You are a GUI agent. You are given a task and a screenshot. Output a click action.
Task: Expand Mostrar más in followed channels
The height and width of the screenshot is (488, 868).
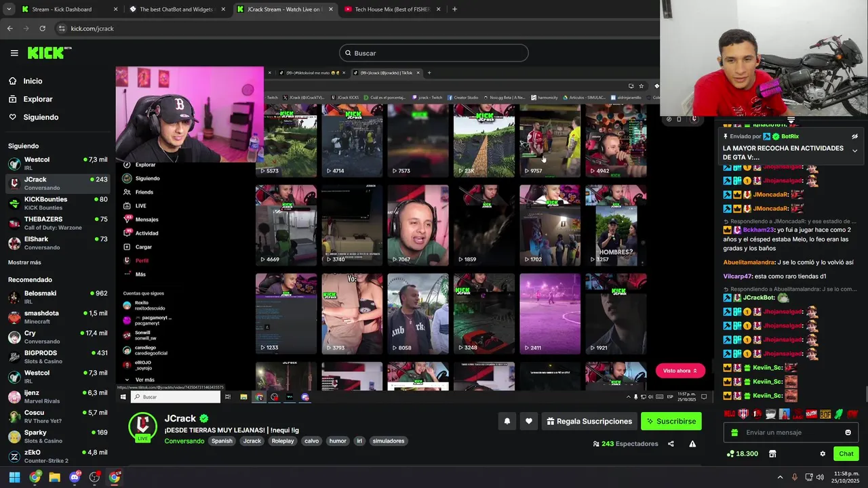tap(24, 262)
